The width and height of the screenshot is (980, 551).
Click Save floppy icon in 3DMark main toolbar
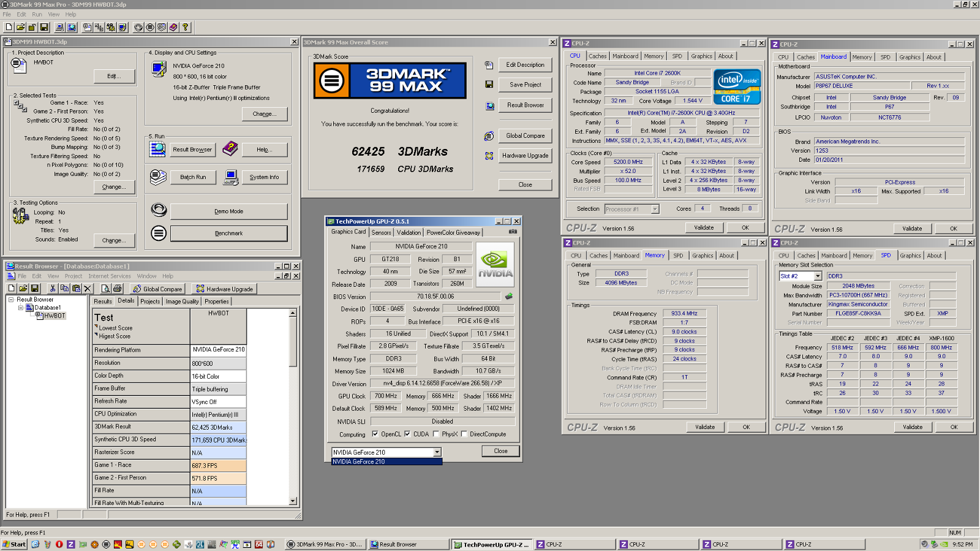pos(44,27)
